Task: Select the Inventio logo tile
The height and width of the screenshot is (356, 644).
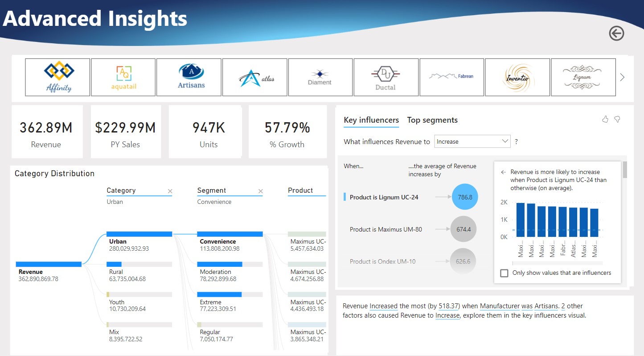Action: tap(517, 77)
